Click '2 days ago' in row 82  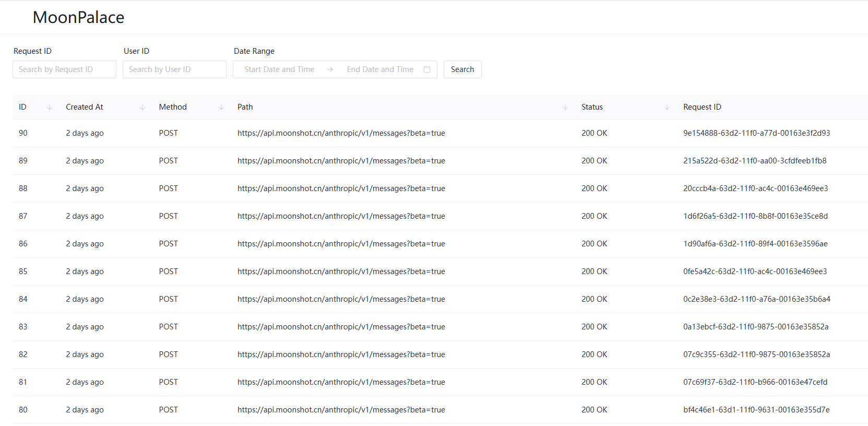[85, 354]
